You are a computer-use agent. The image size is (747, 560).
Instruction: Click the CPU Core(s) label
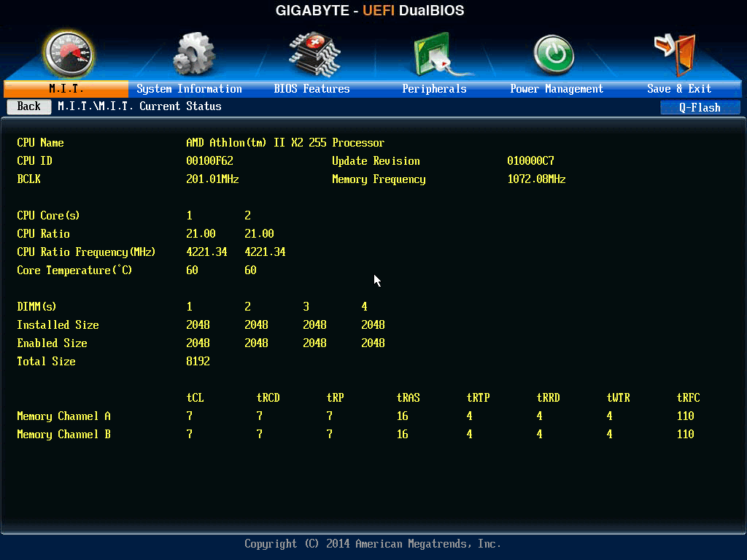pyautogui.click(x=48, y=216)
